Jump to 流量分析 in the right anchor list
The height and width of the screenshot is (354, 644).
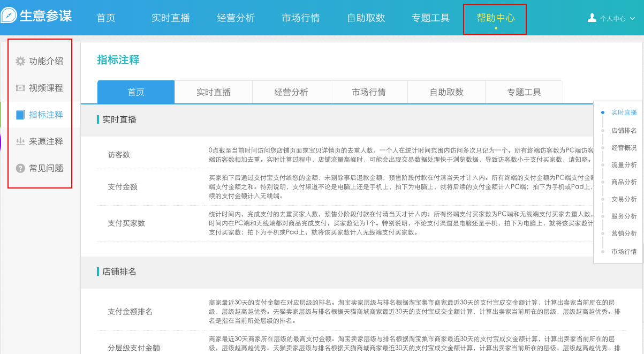[624, 164]
